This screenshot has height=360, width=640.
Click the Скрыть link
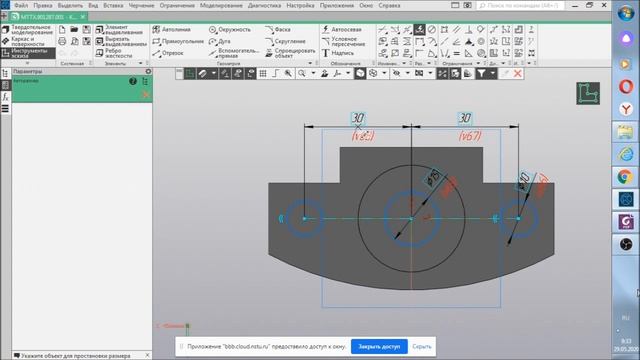coord(422,347)
